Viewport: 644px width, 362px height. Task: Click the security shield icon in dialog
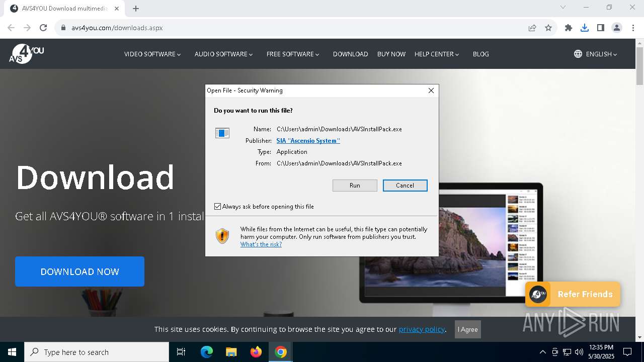222,236
